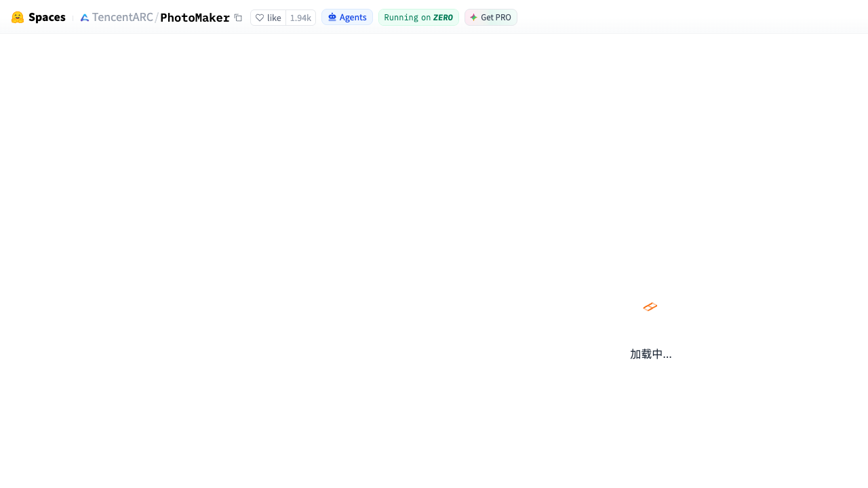Open the Agents button
Viewport: 868px width, 488px height.
click(347, 17)
